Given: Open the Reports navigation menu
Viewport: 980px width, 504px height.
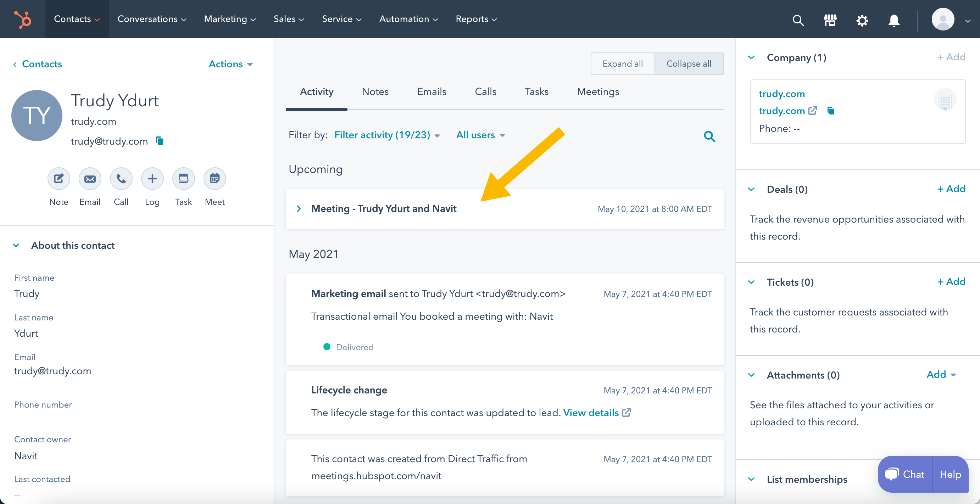Looking at the screenshot, I should pos(476,19).
